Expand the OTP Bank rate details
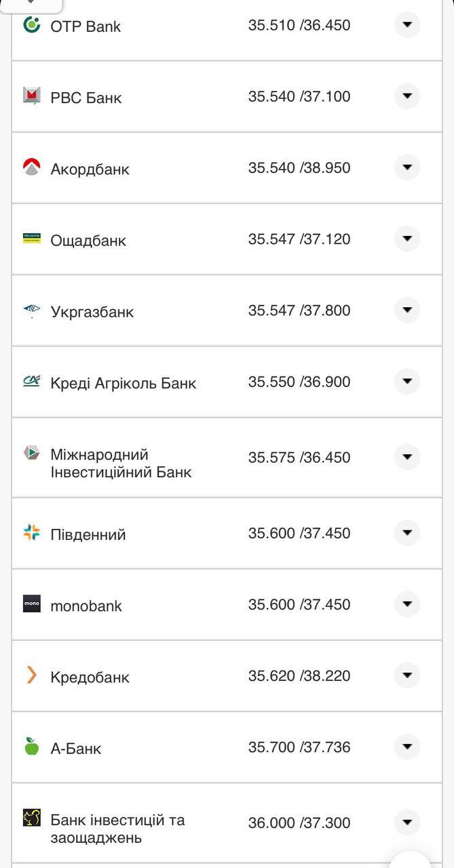The height and width of the screenshot is (868, 454). (x=406, y=25)
